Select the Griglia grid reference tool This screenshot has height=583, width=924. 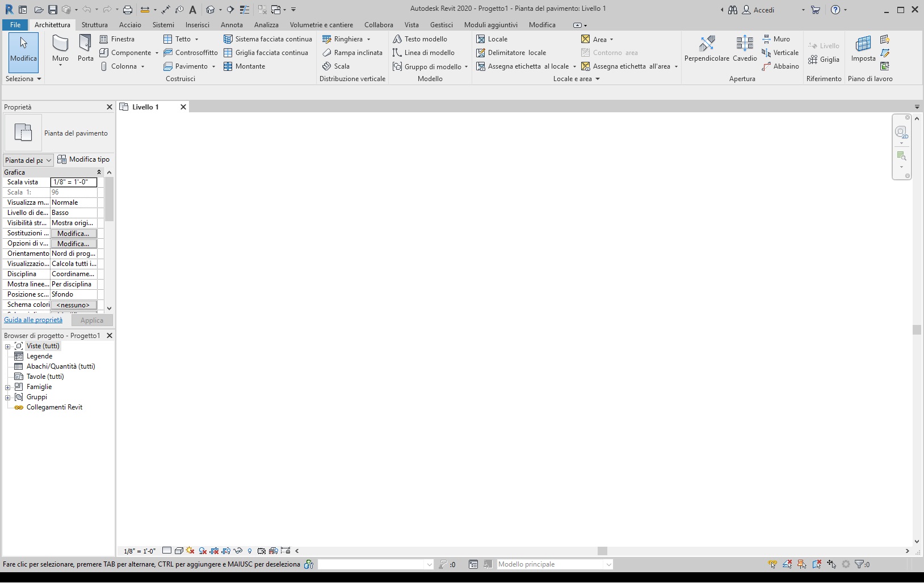(x=824, y=60)
